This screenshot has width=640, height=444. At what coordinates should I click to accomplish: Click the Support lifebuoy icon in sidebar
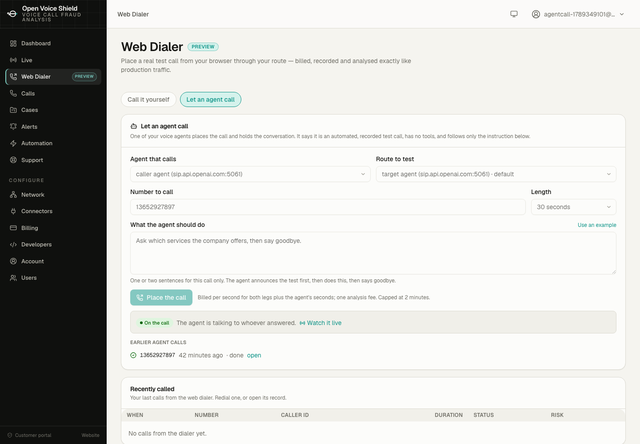[x=13, y=160]
